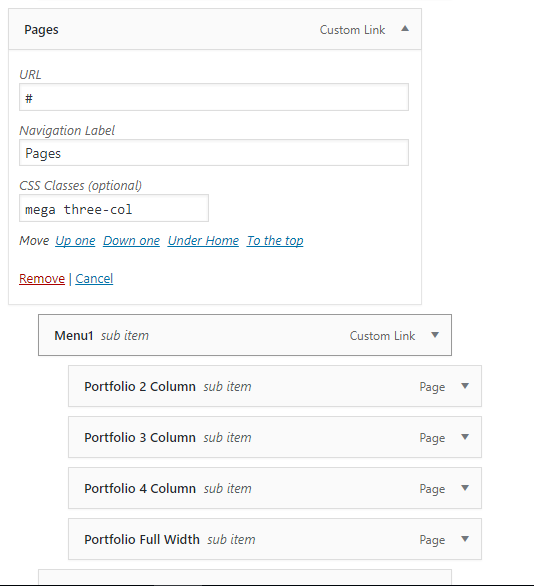
Task: Click Page label on Portfolio 3 Column
Action: [432, 438]
